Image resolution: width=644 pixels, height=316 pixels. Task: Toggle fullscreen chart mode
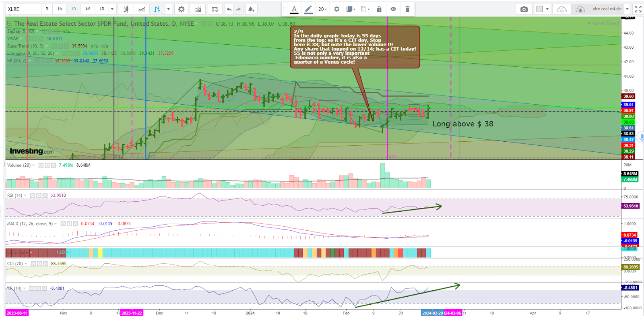pyautogui.click(x=638, y=9)
